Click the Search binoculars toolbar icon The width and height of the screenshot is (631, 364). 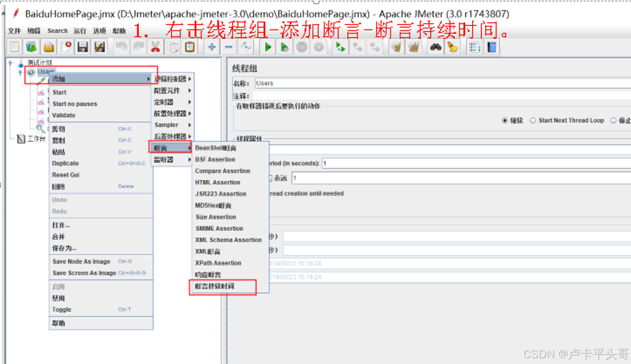click(x=436, y=47)
